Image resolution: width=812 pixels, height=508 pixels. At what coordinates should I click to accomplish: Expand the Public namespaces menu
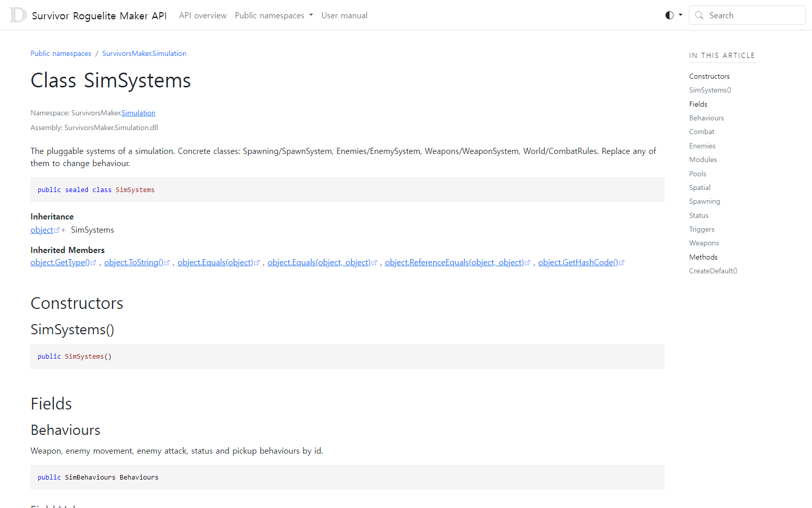(x=274, y=15)
